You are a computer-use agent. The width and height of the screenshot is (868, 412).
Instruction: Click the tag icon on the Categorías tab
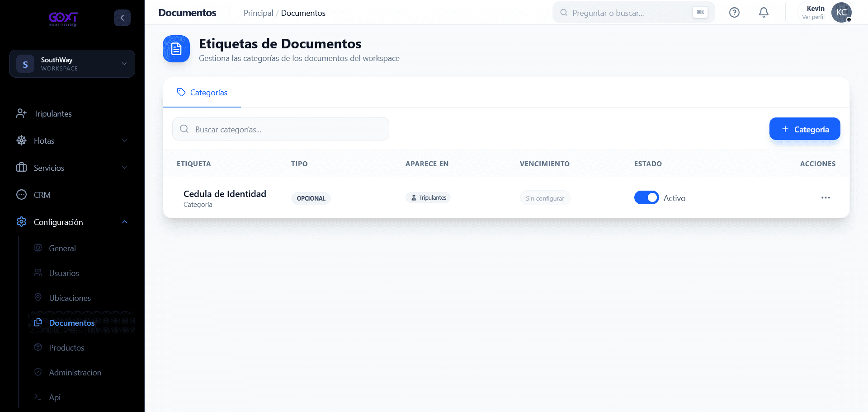pos(181,92)
